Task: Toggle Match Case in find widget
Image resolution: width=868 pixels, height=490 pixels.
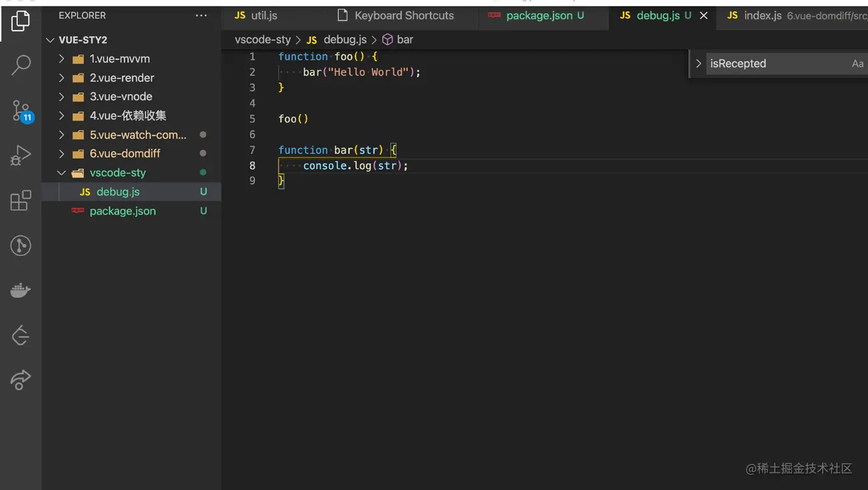Action: coord(857,64)
